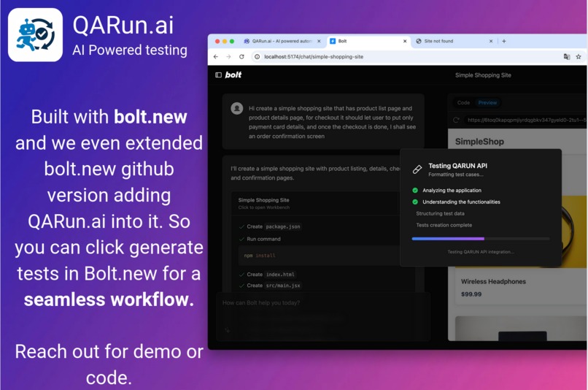Click the test tube icon in QARUN dialog
The width and height of the screenshot is (588, 390).
(x=417, y=169)
